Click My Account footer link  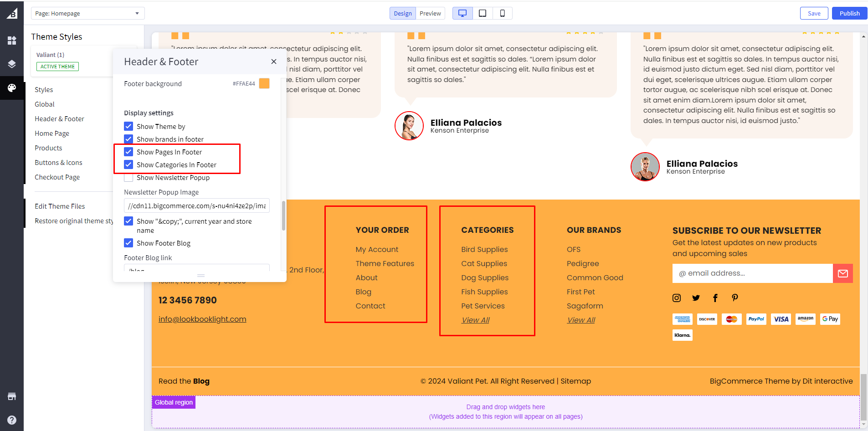coord(377,249)
